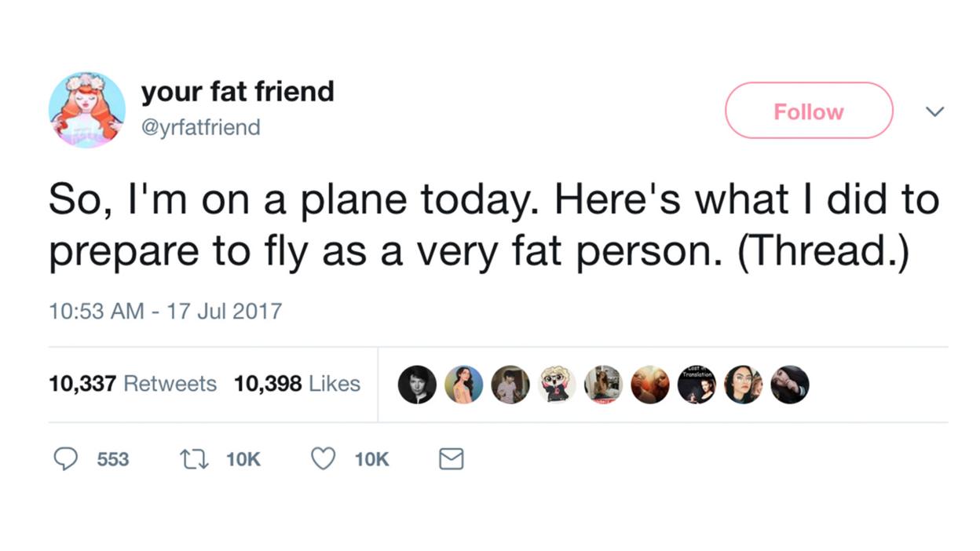This screenshot has height=551, width=980.
Task: Follow the @yrfatfriend account
Action: tap(808, 111)
